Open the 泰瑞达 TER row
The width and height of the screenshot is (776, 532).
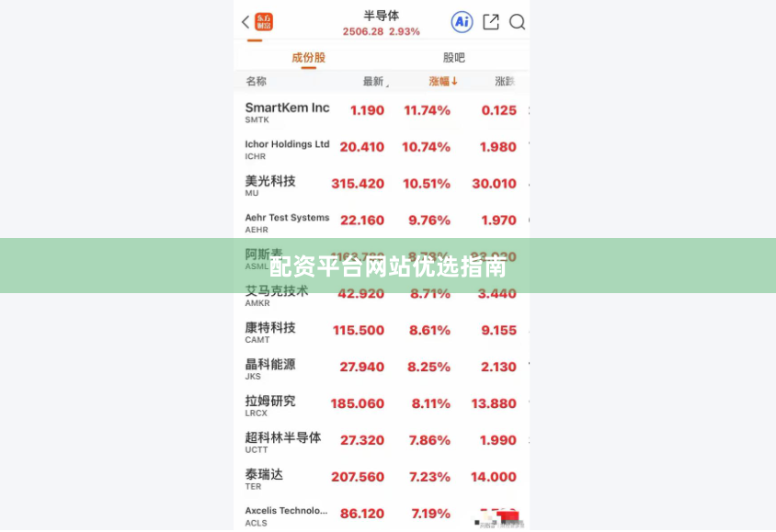382,478
